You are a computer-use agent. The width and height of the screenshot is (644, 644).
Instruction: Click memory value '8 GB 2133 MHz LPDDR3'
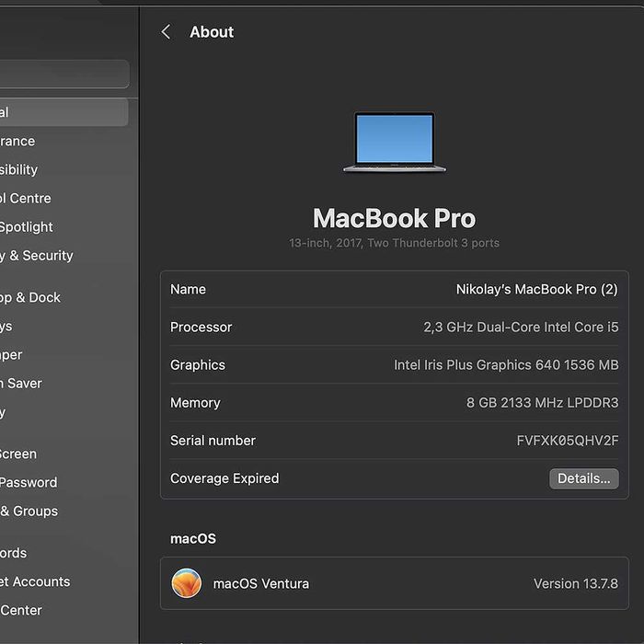coord(542,403)
